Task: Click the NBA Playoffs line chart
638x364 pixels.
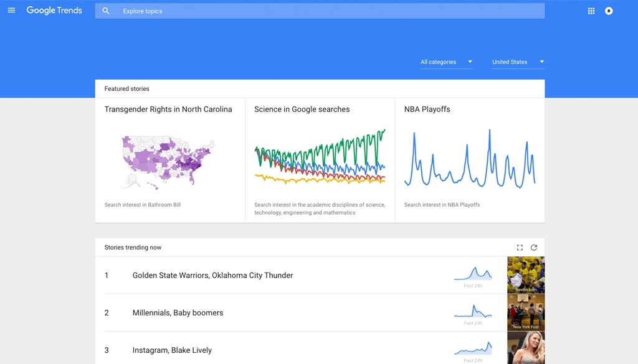Action: point(470,159)
